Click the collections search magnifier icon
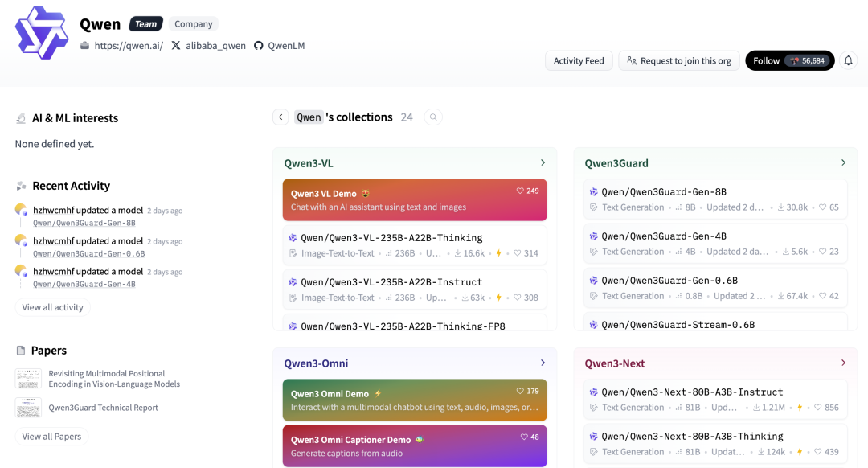868x468 pixels. (x=433, y=117)
